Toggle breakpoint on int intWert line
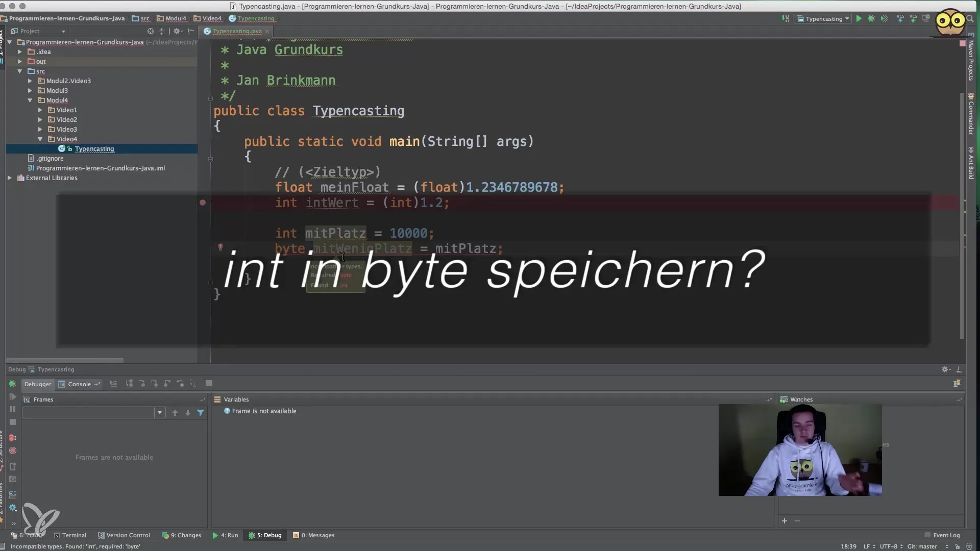 pyautogui.click(x=203, y=203)
